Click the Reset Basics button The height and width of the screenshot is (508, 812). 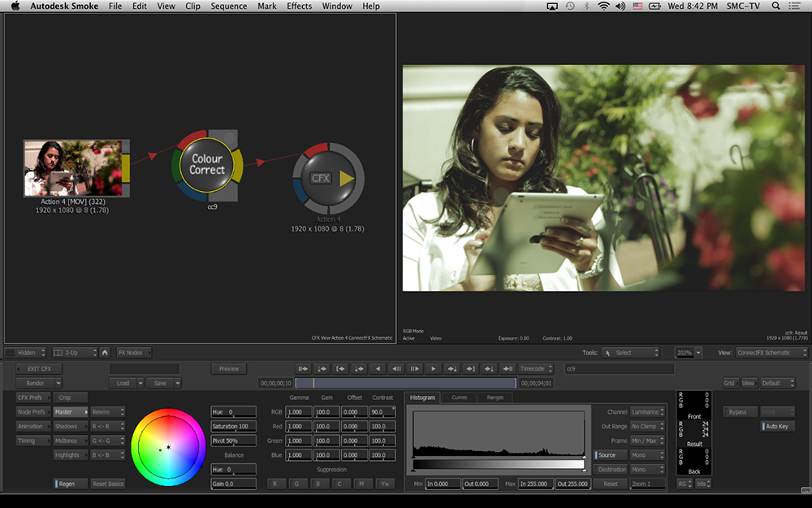[107, 484]
